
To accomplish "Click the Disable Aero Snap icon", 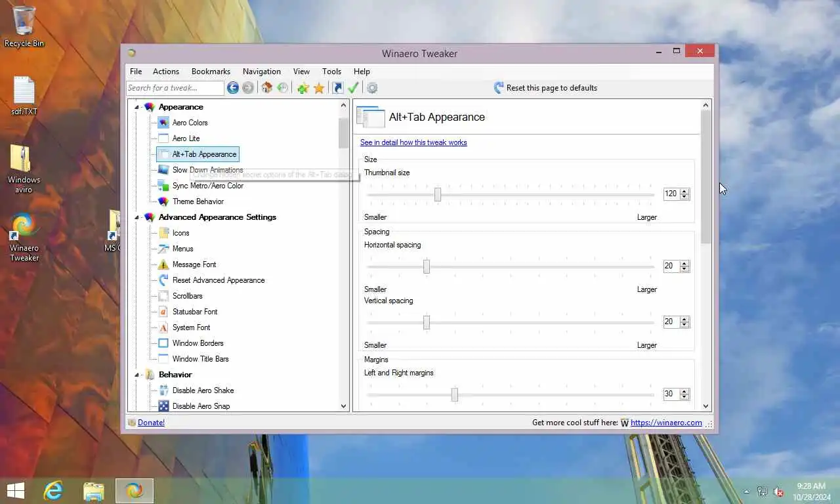I will (x=163, y=406).
